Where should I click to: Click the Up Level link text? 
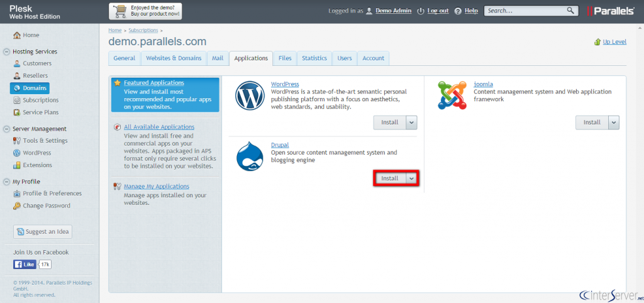point(614,42)
